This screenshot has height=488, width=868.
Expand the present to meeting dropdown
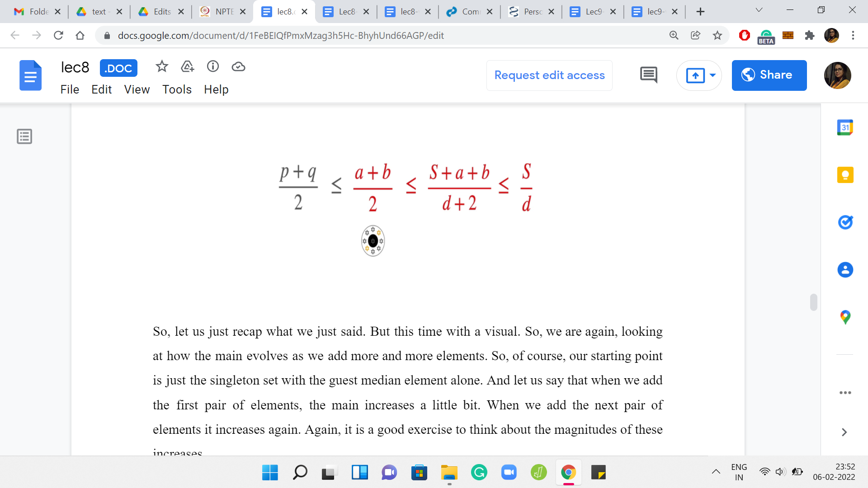[x=712, y=75]
